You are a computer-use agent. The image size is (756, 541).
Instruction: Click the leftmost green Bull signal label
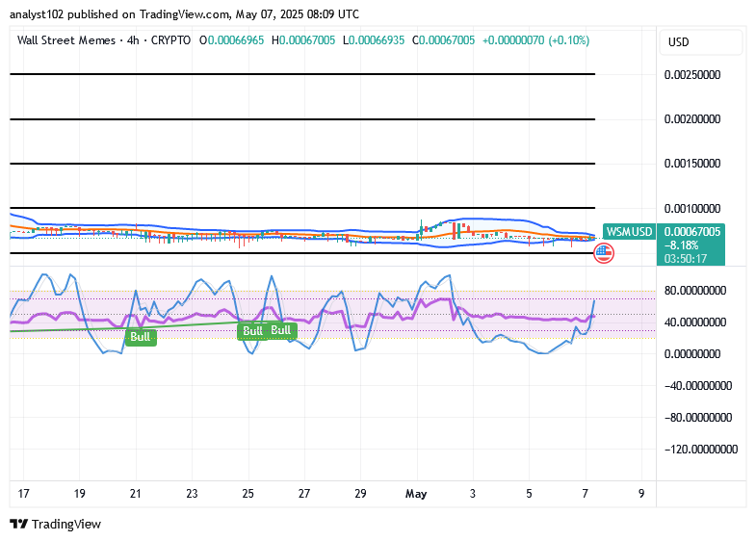pos(141,336)
